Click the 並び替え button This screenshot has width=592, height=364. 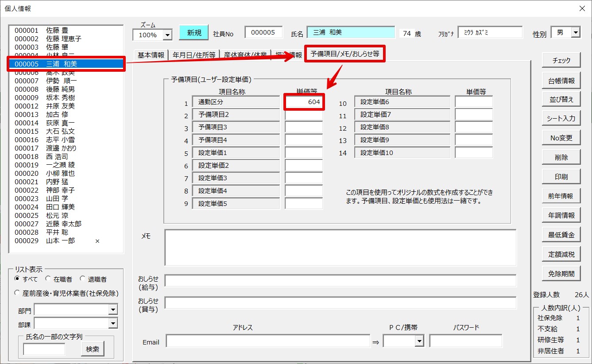coord(561,100)
